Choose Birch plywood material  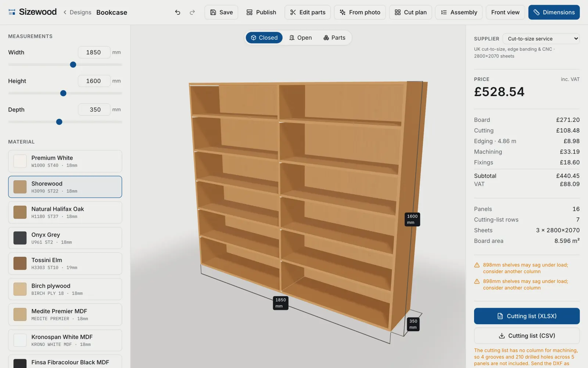[x=65, y=289]
